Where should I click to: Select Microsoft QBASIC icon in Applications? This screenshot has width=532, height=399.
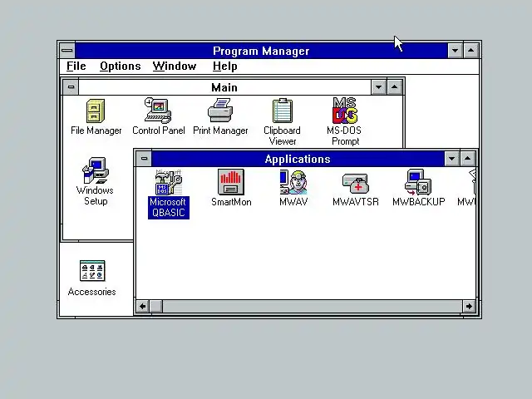(x=168, y=182)
